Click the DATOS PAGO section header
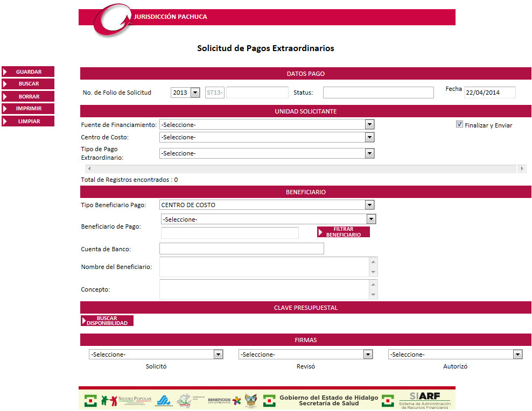 point(306,74)
